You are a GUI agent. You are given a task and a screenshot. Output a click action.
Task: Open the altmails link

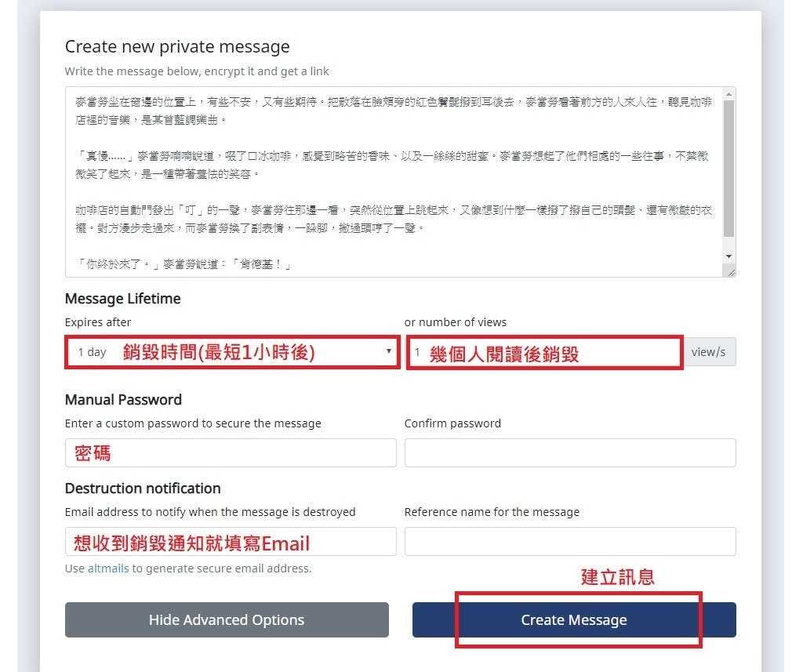[108, 568]
